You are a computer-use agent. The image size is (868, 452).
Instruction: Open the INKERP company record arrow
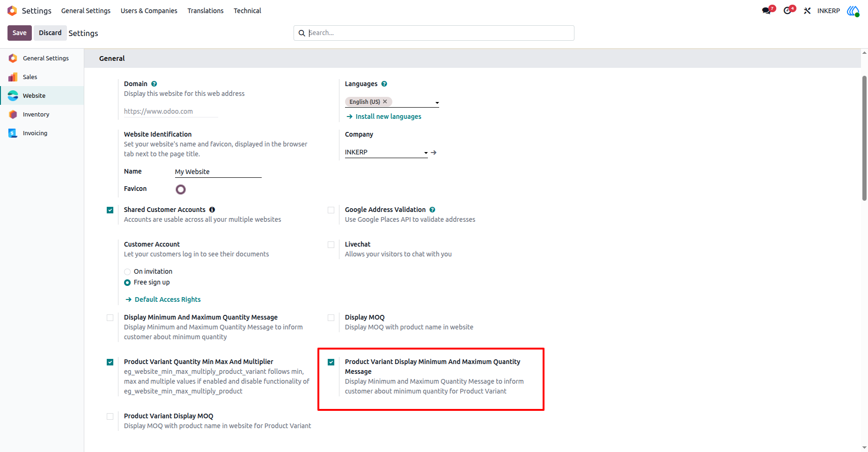434,153
